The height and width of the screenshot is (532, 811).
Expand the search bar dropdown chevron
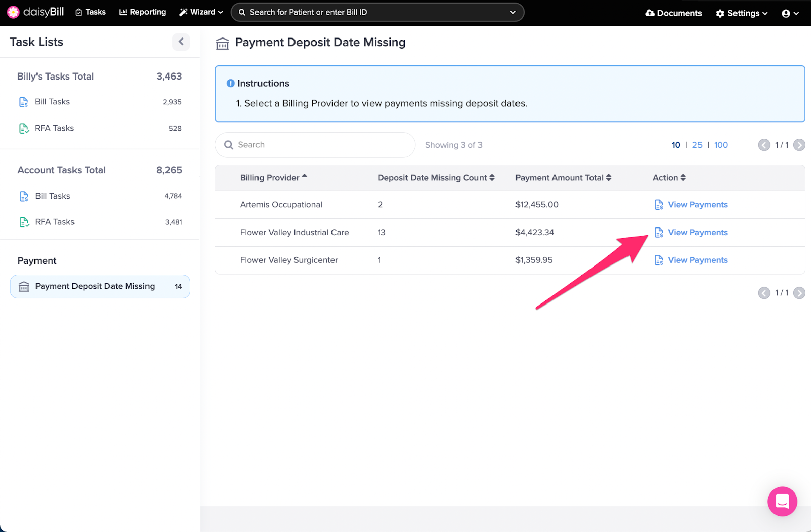click(513, 12)
